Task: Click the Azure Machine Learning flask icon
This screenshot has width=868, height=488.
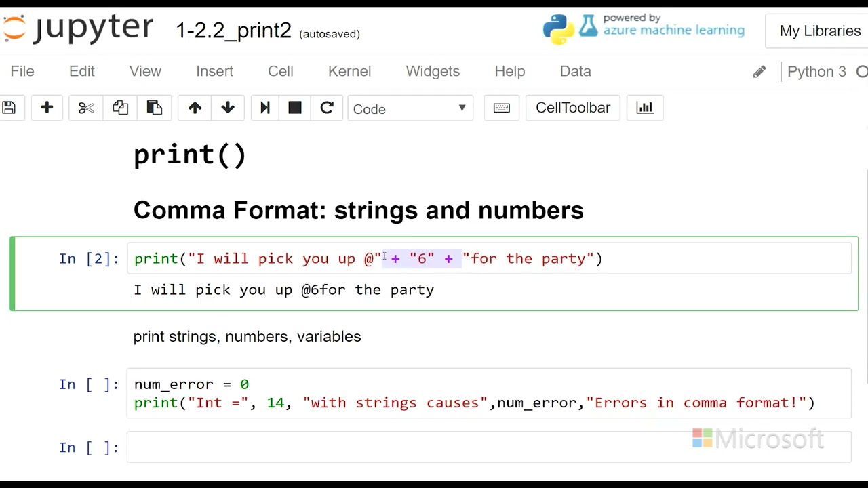Action: (589, 26)
